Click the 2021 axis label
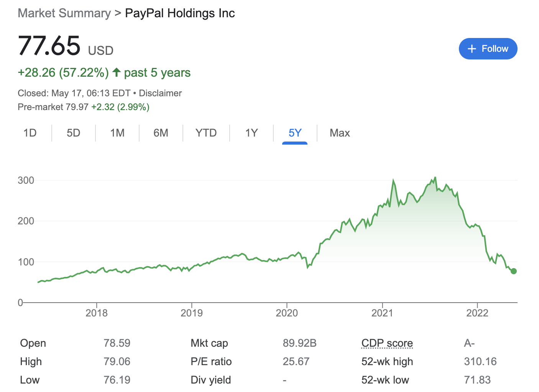The width and height of the screenshot is (539, 392). (x=382, y=313)
